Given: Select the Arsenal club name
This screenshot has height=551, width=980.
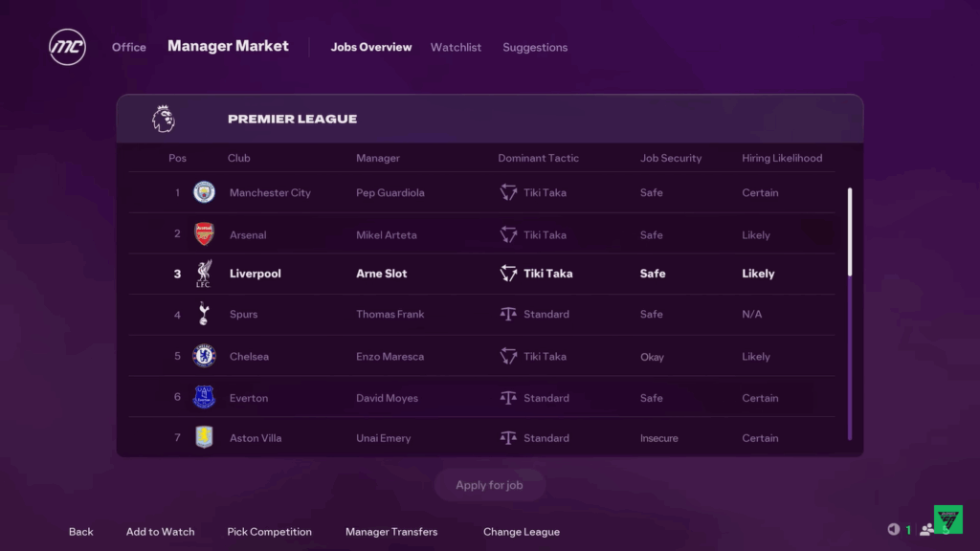Looking at the screenshot, I should point(248,235).
